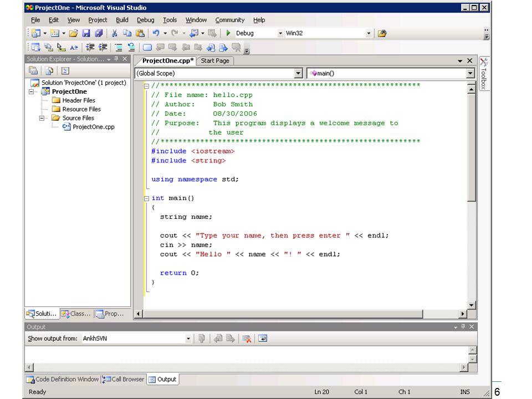
Task: Click the Add New Item toolbar icon
Action: (54, 33)
